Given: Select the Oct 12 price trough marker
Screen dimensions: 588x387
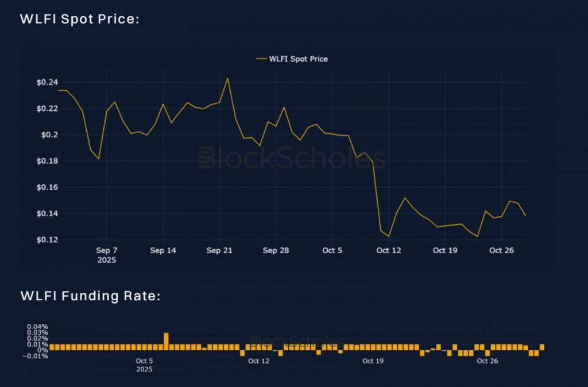Looking at the screenshot, I should [388, 235].
